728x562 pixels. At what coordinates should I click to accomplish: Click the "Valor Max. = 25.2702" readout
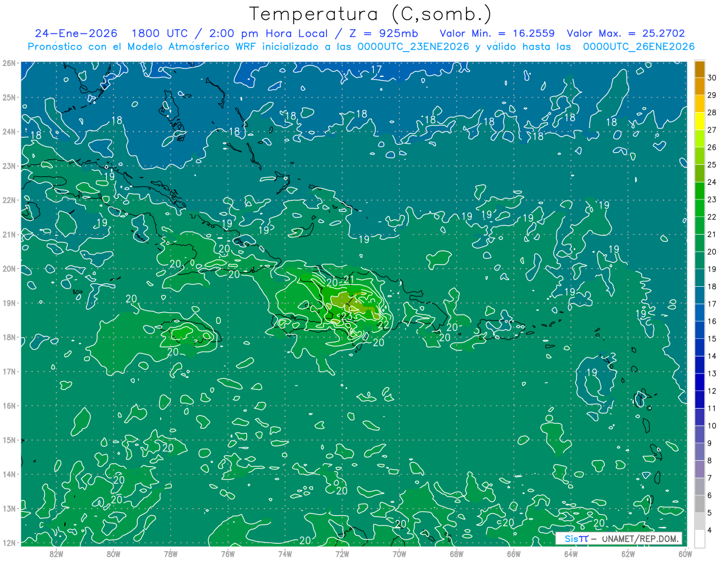point(625,33)
